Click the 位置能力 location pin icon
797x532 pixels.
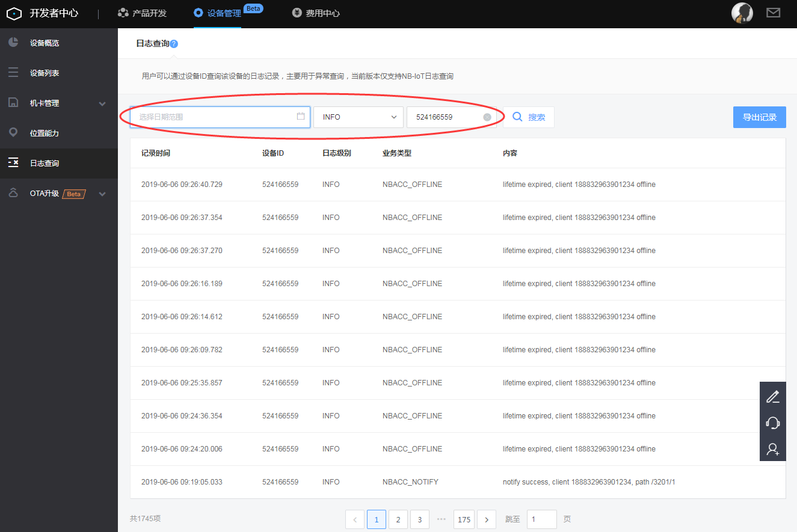pos(13,133)
